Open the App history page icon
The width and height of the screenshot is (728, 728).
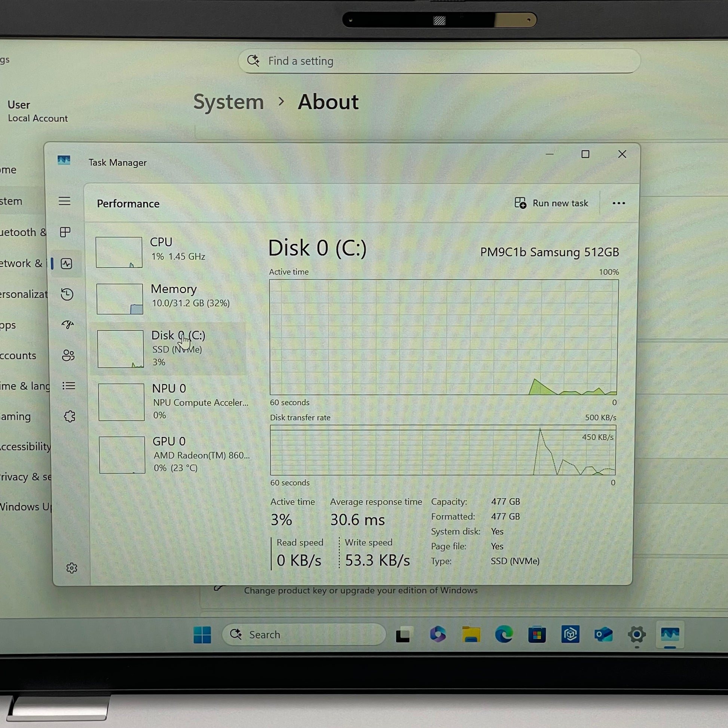point(67,294)
